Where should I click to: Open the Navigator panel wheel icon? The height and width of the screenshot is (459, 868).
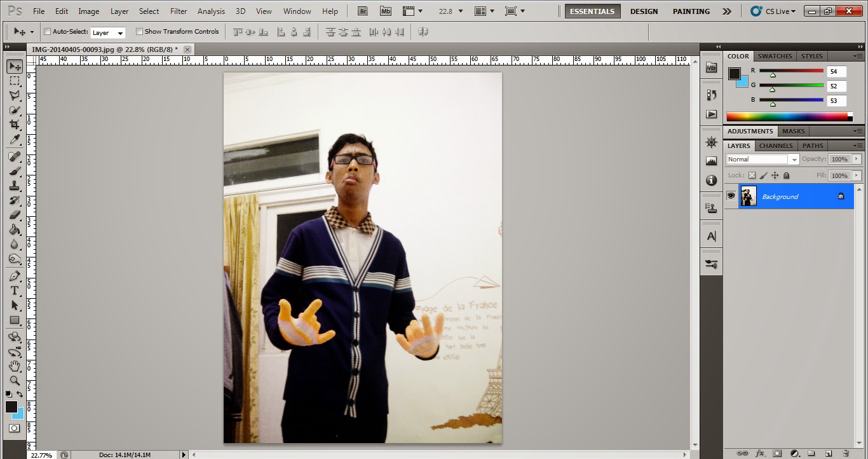pos(711,142)
